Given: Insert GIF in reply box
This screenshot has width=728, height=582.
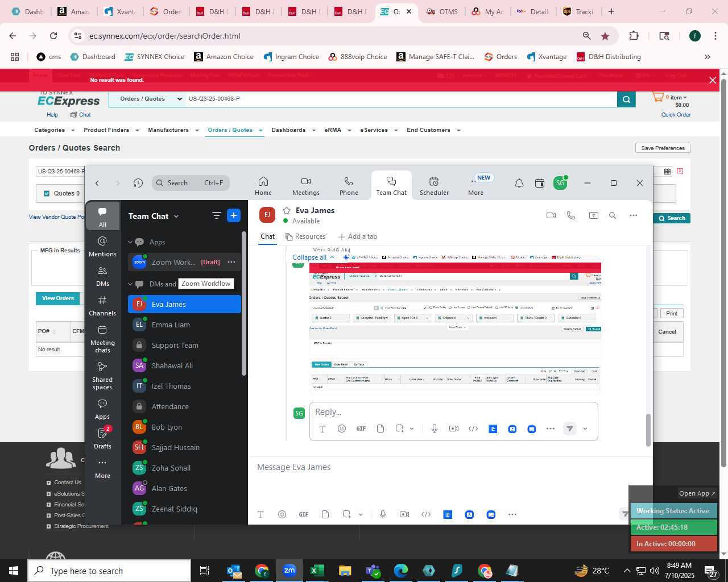Looking at the screenshot, I should [x=361, y=429].
